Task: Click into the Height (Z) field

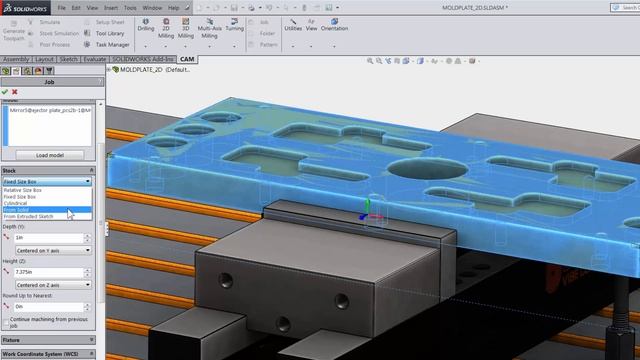Action: (x=49, y=272)
